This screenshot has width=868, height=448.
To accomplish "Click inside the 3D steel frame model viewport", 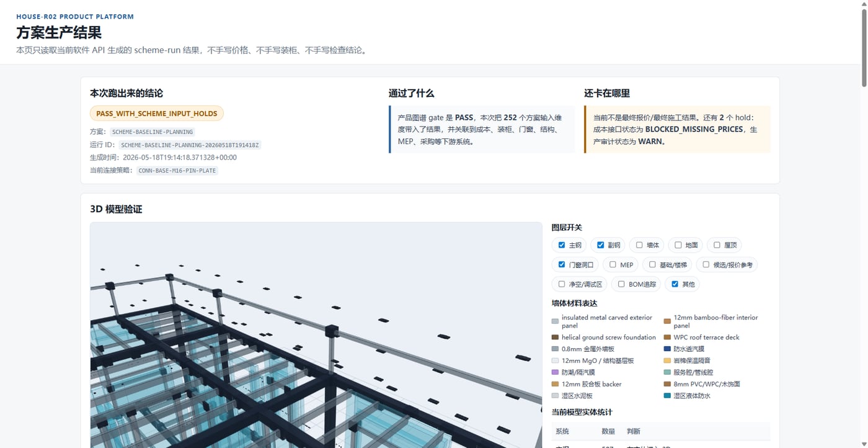I will (316, 335).
